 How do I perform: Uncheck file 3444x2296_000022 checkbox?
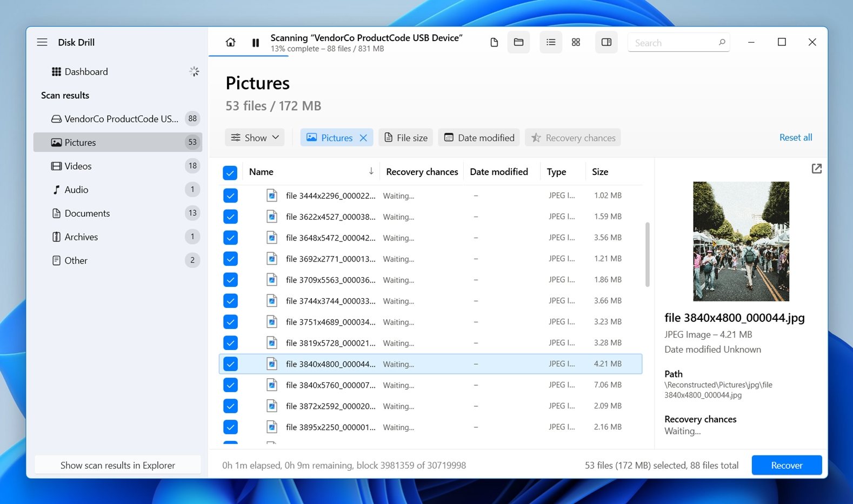tap(230, 196)
